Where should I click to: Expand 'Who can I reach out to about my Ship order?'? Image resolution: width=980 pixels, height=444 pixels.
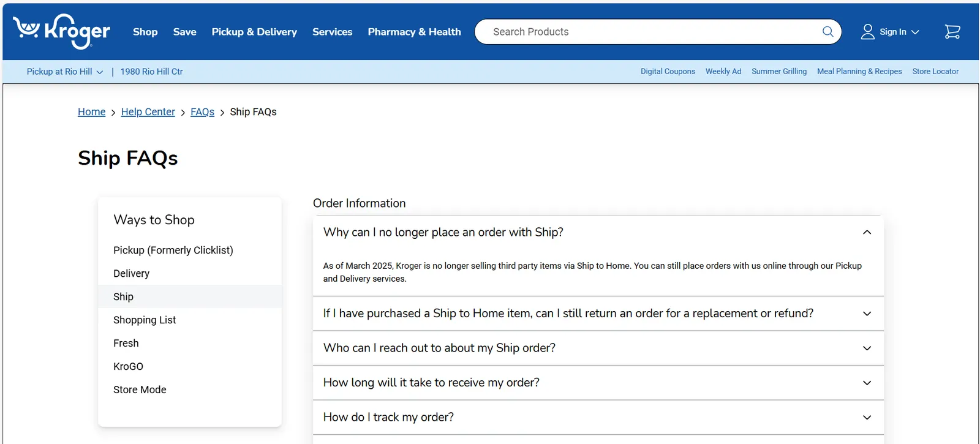pos(598,348)
